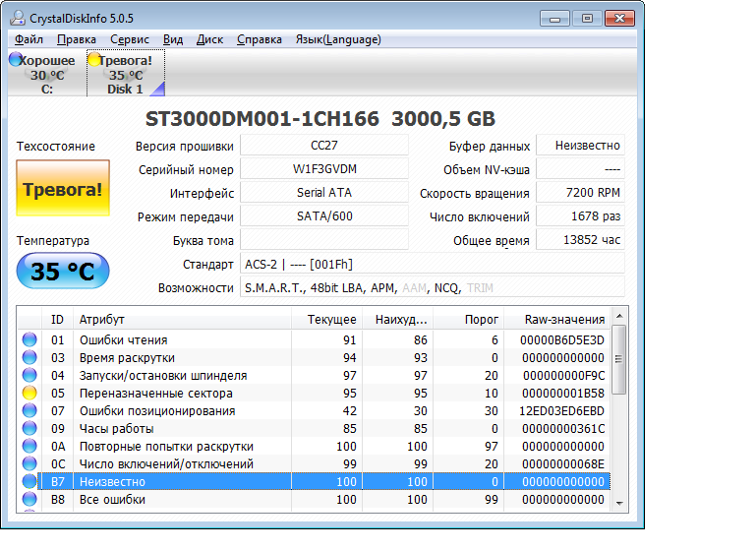Image resolution: width=756 pixels, height=551 pixels.
Task: Click the status icon for B7 Неизвестно
Action: pyautogui.click(x=29, y=481)
